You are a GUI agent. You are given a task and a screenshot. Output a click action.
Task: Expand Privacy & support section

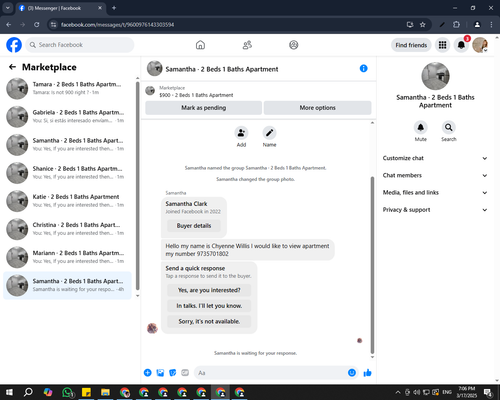(435, 210)
